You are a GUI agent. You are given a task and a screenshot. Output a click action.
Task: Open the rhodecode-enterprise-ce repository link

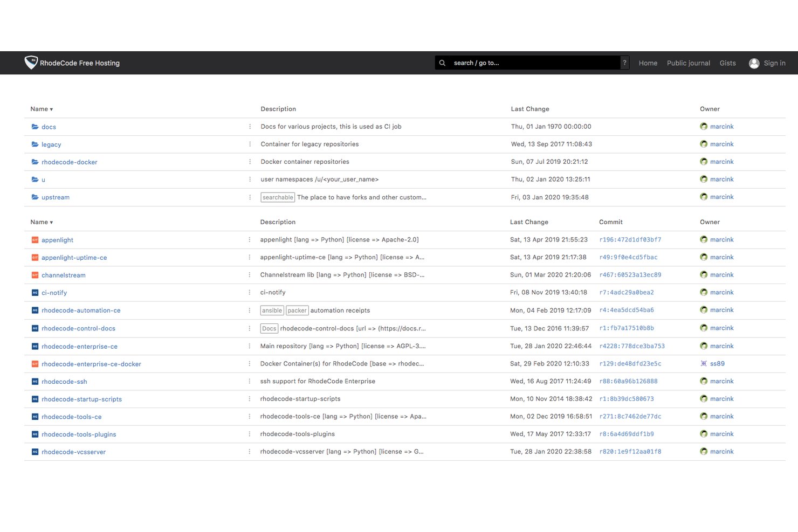tap(79, 347)
